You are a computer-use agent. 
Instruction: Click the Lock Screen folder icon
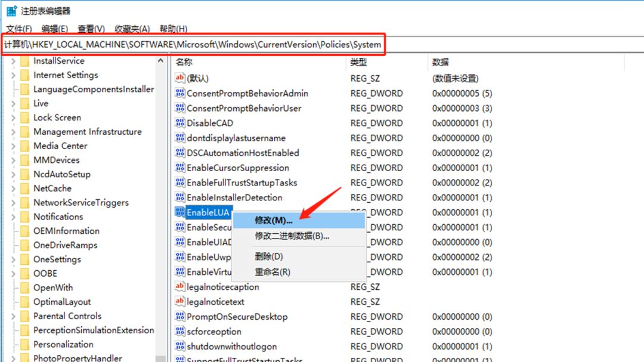click(x=24, y=118)
